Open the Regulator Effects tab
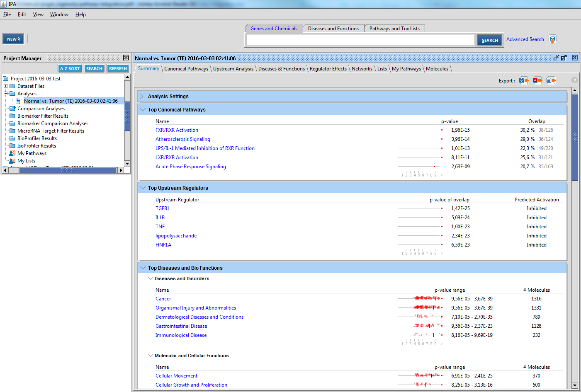This screenshot has width=581, height=392. [x=328, y=69]
